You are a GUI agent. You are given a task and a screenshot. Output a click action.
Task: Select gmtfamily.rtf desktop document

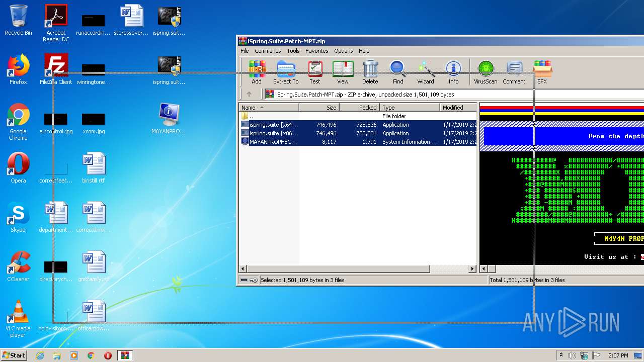click(x=93, y=266)
